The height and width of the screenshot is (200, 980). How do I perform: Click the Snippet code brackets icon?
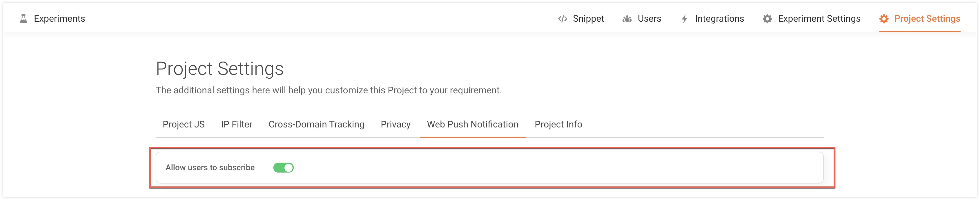tap(562, 18)
